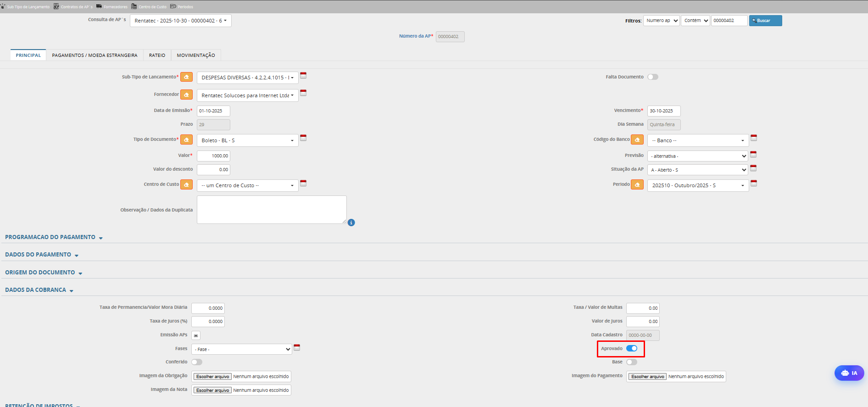Viewport: 868px width, 407px height.
Task: Open the Tipo de Documento Boleto dropdown
Action: point(247,140)
